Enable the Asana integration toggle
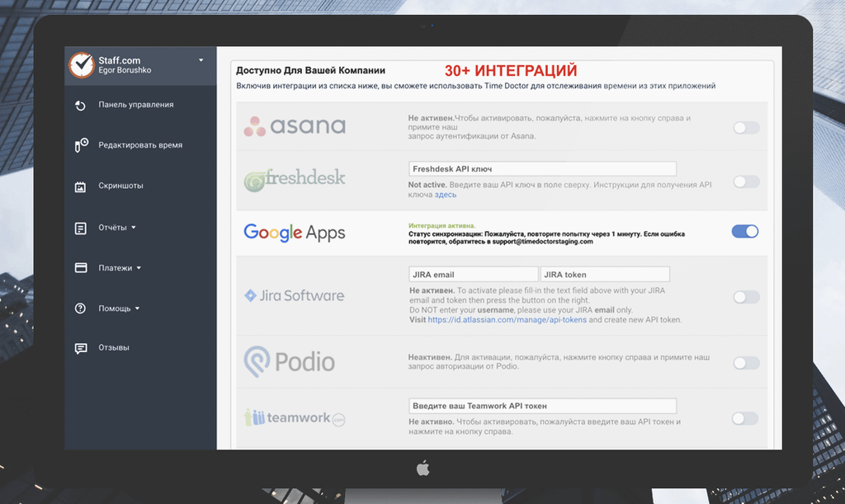This screenshot has height=504, width=845. click(746, 128)
